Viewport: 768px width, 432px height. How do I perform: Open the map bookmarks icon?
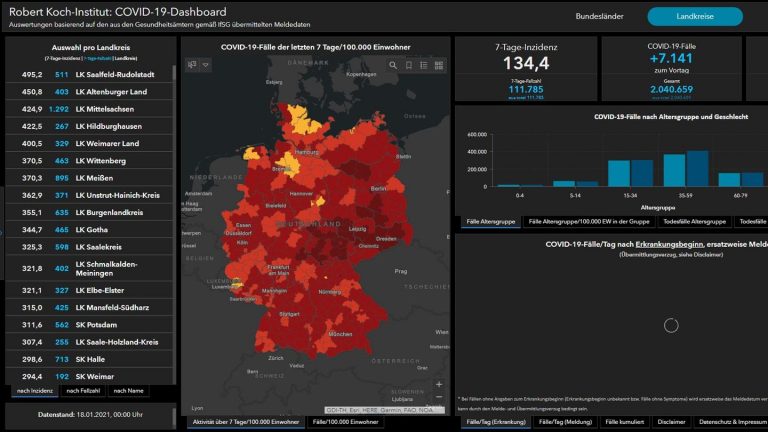pyautogui.click(x=408, y=65)
